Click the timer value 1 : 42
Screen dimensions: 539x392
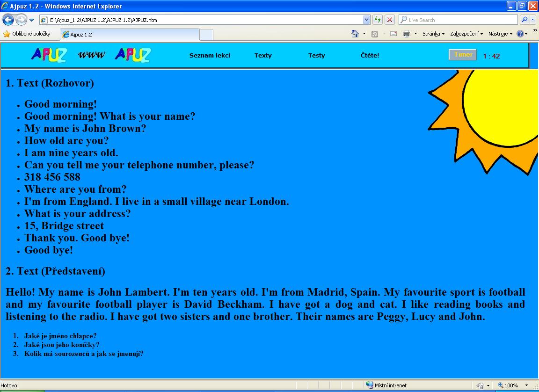(491, 56)
